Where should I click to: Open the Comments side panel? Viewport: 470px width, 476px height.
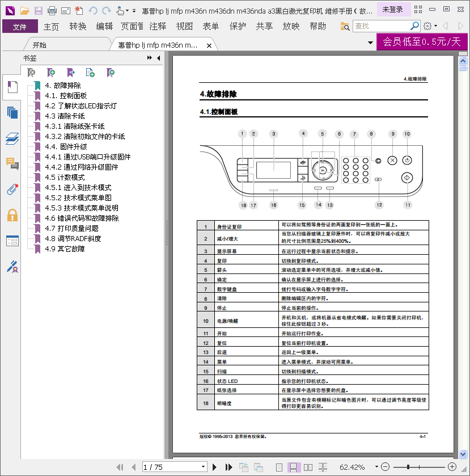[x=12, y=164]
